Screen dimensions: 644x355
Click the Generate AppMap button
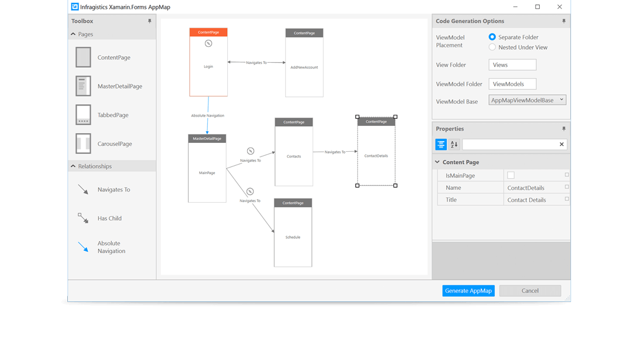pos(468,291)
